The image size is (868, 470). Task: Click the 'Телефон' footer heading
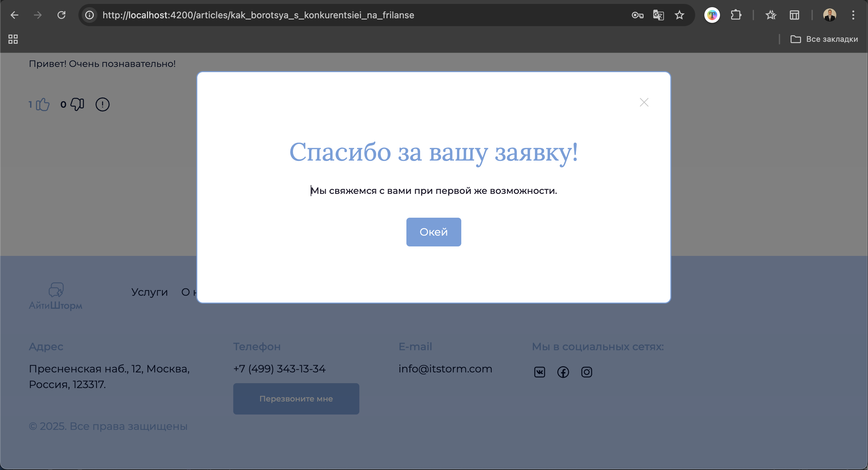point(257,346)
